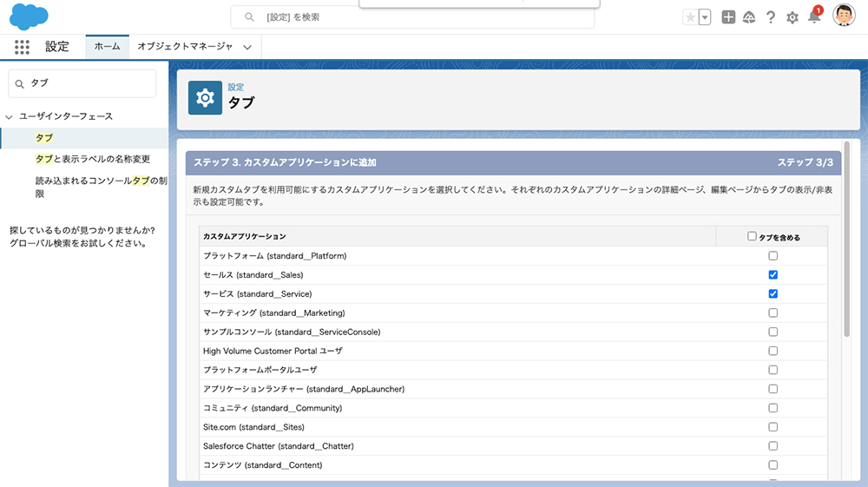Screen dimensions: 868x487
Task: Click the ステップ 3/3 label
Action: pyautogui.click(x=805, y=162)
